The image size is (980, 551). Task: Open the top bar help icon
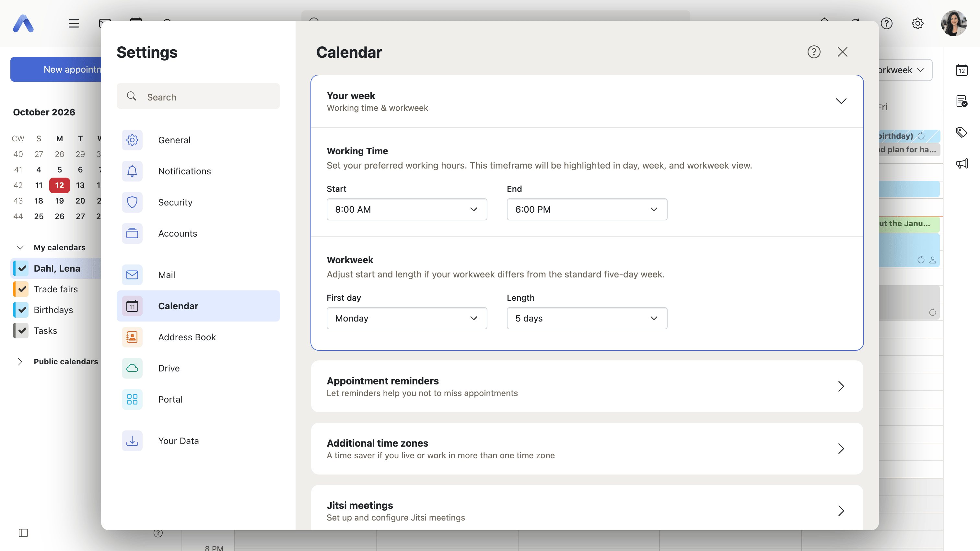[x=886, y=24]
